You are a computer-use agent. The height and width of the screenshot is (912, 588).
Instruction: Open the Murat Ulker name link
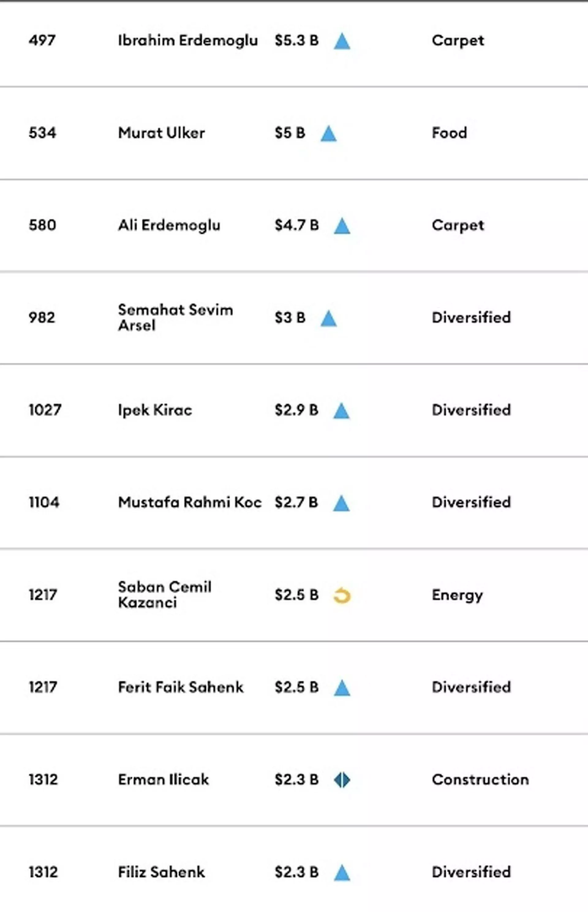(x=161, y=133)
